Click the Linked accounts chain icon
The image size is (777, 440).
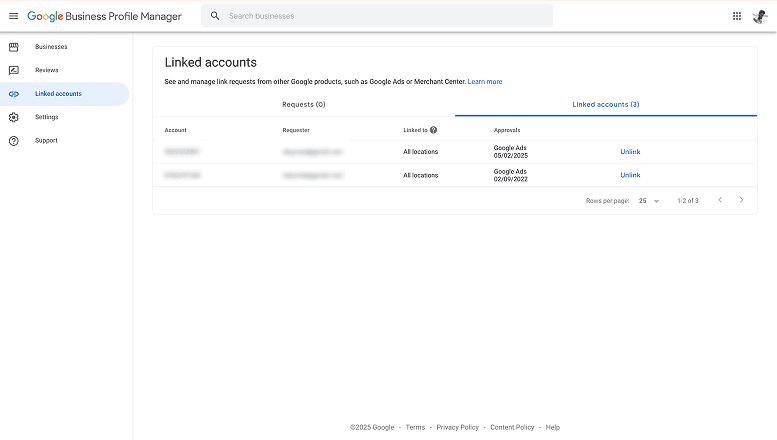coord(14,94)
